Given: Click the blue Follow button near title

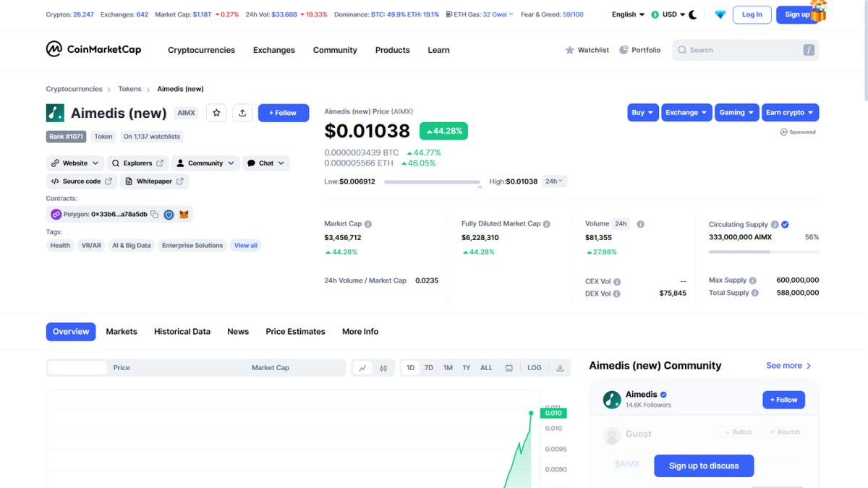Looking at the screenshot, I should [284, 113].
